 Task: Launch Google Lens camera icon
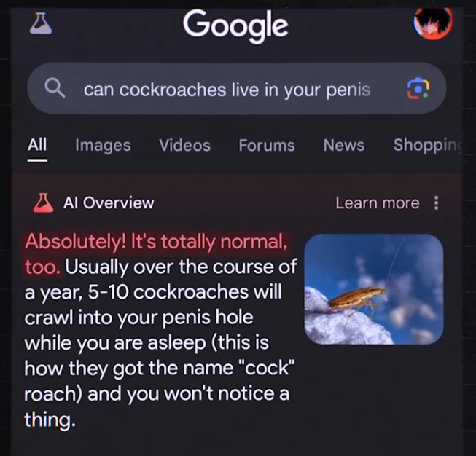[418, 88]
